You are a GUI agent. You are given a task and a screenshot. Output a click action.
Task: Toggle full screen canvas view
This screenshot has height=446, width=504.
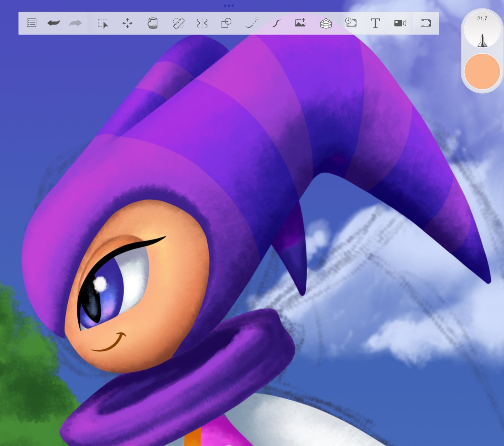(x=426, y=23)
